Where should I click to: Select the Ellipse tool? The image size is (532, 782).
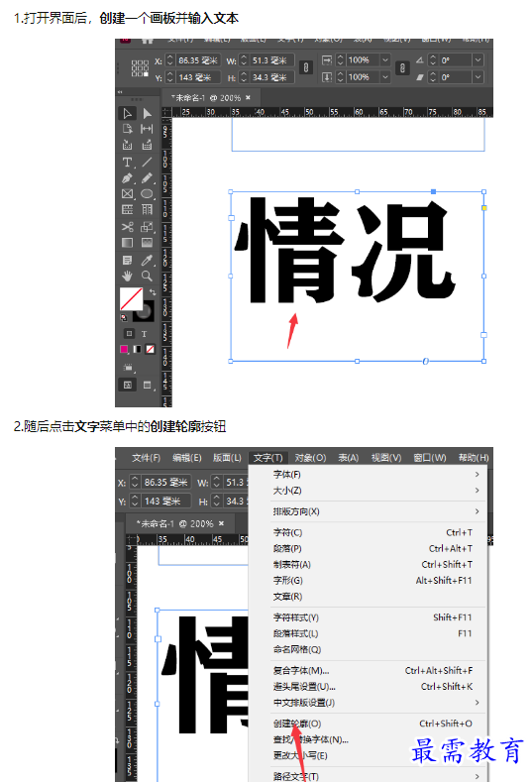pyautogui.click(x=147, y=193)
